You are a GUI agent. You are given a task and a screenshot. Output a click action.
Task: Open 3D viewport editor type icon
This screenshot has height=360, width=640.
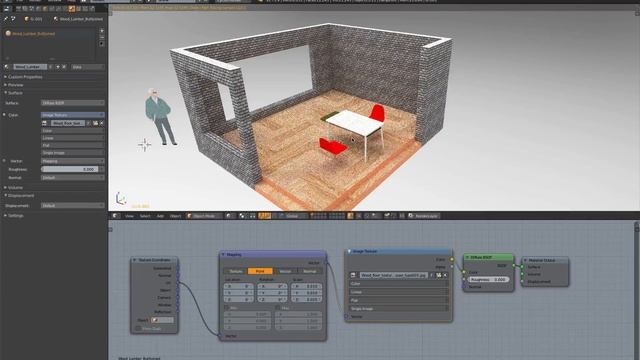point(116,216)
